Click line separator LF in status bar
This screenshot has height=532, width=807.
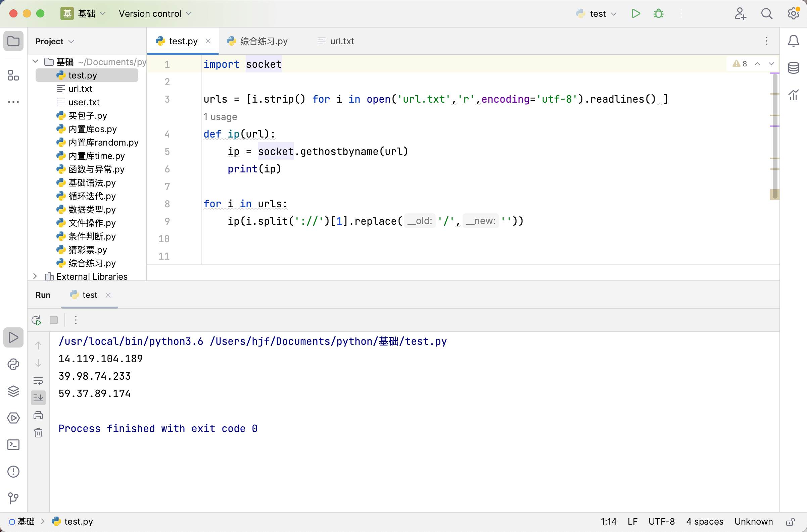(x=632, y=522)
